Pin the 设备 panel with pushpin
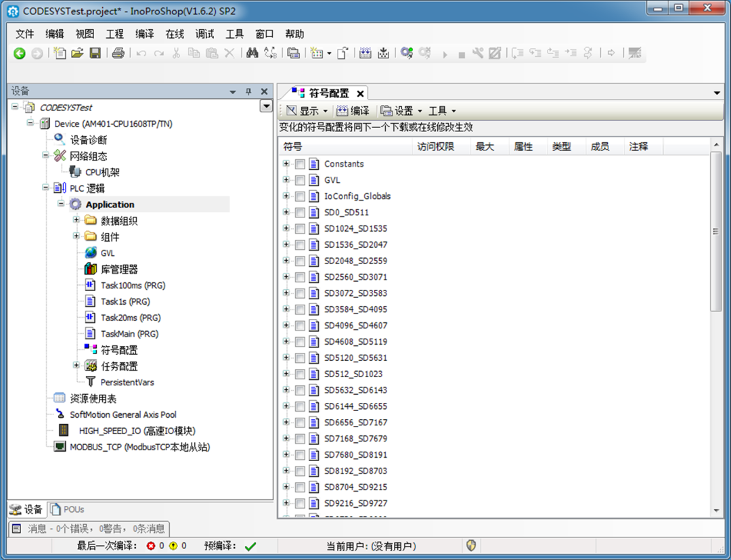This screenshot has height=560, width=731. pos(248,92)
